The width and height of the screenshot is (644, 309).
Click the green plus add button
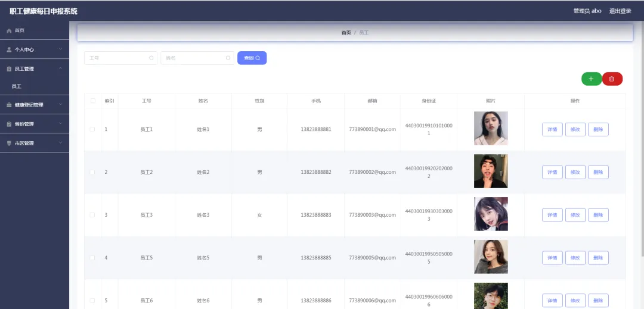592,79
